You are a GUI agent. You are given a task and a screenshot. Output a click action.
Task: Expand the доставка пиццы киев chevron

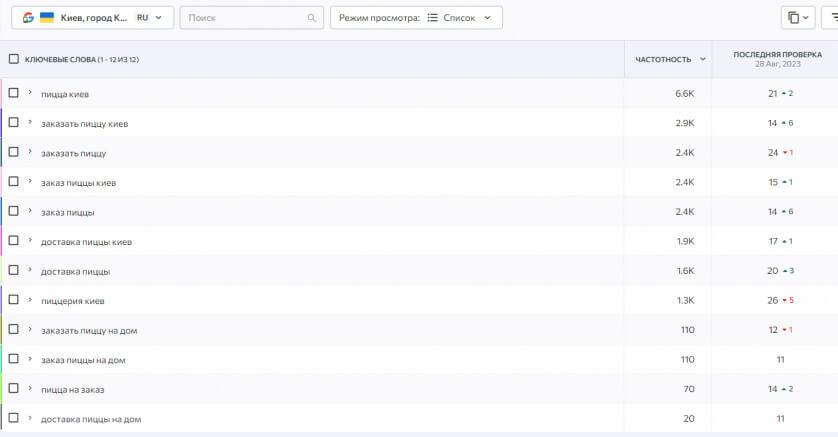pyautogui.click(x=30, y=240)
